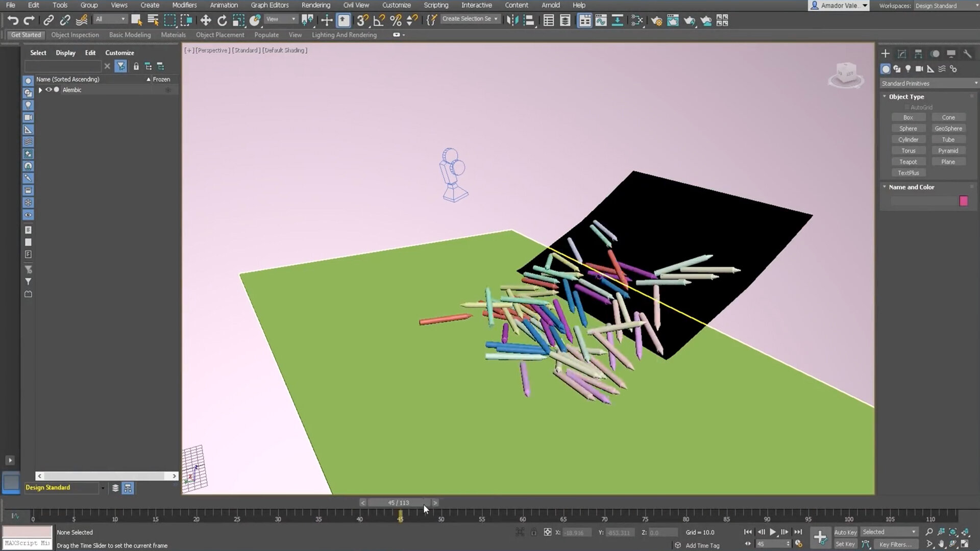Expand the Alembic tree item
The image size is (980, 551).
tap(40, 90)
